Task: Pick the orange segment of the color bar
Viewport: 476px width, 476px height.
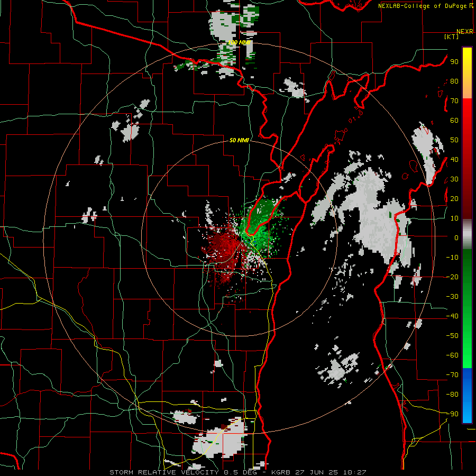Action: coord(467,89)
